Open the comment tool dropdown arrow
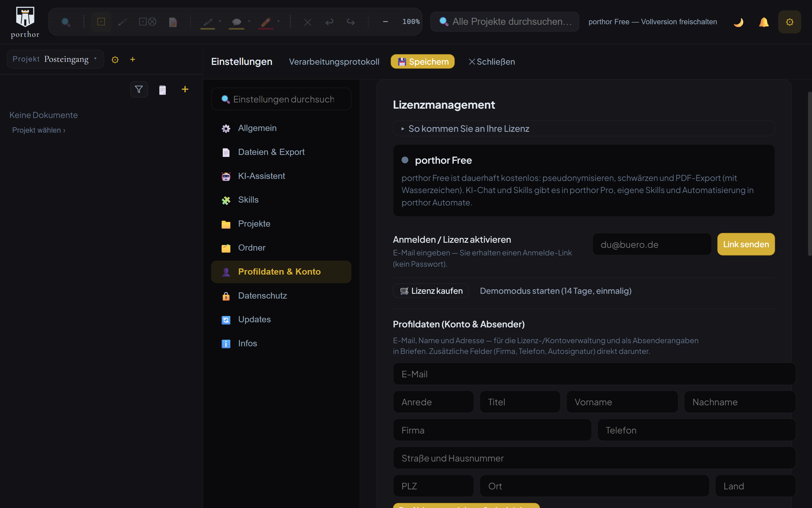This screenshot has width=812, height=508. (249, 21)
